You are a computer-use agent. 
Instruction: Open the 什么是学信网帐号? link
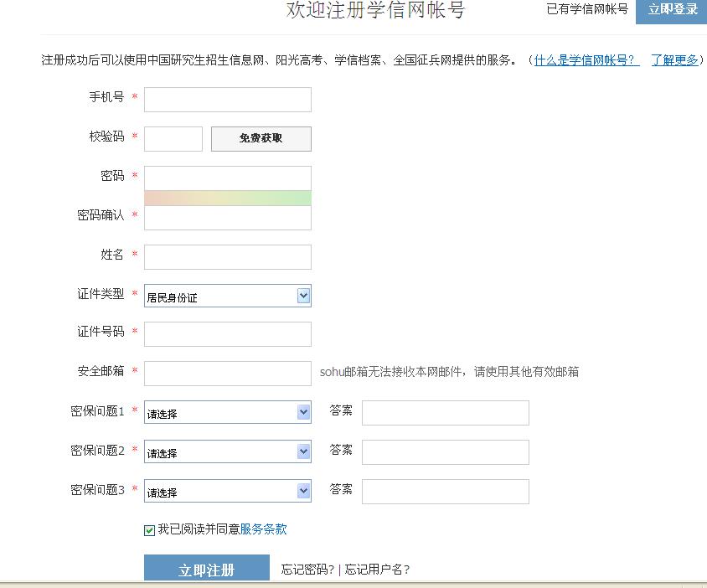tap(586, 60)
